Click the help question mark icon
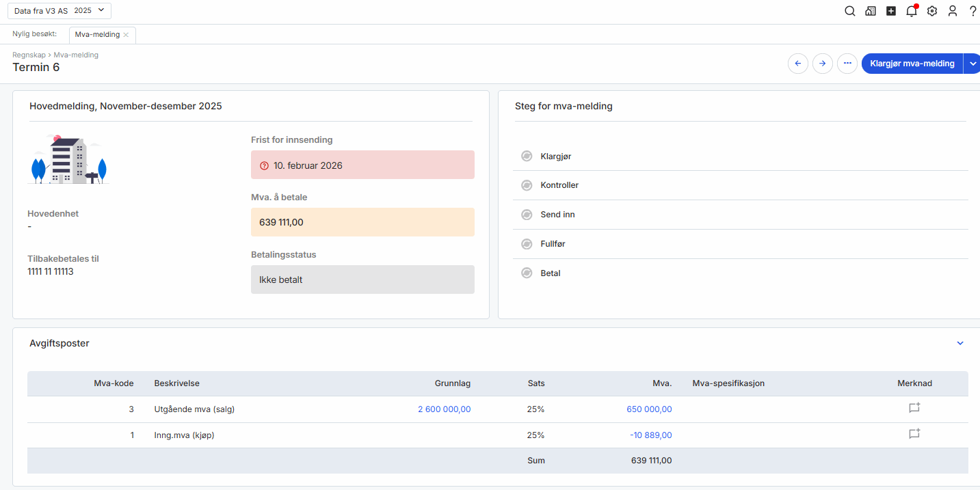The width and height of the screenshot is (980, 490). tap(972, 11)
